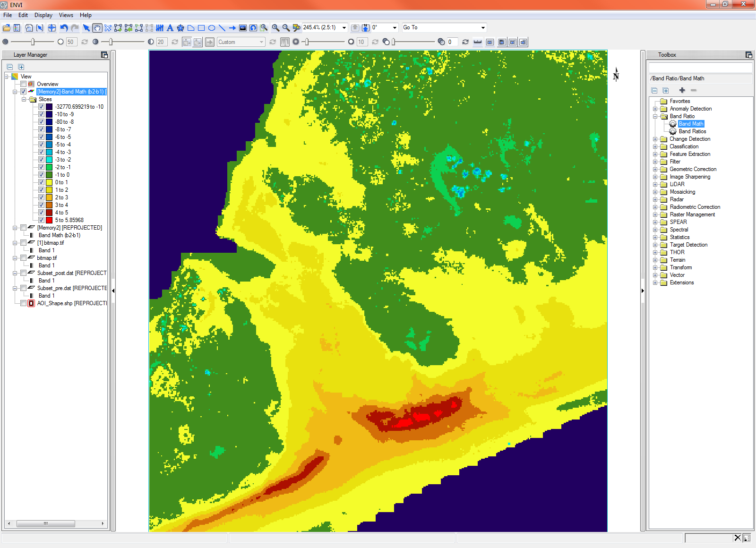Enable the Subset_pre.dat layer checkbox
Image resolution: width=756 pixels, height=548 pixels.
tap(23, 288)
